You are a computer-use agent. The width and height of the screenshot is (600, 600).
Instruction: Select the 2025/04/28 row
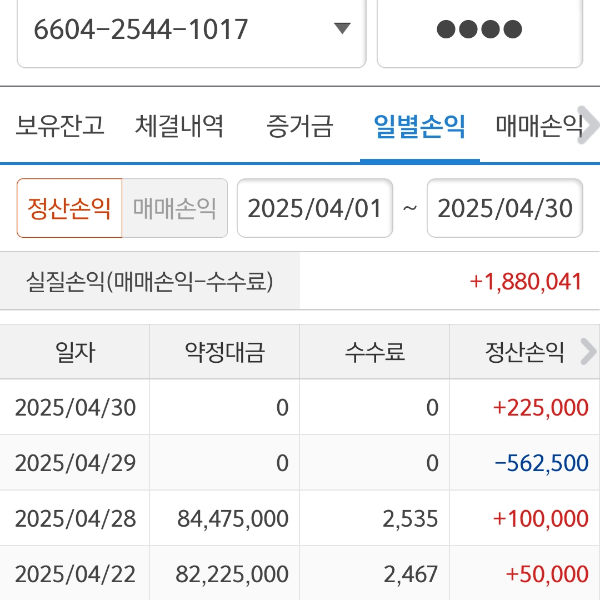tap(300, 518)
